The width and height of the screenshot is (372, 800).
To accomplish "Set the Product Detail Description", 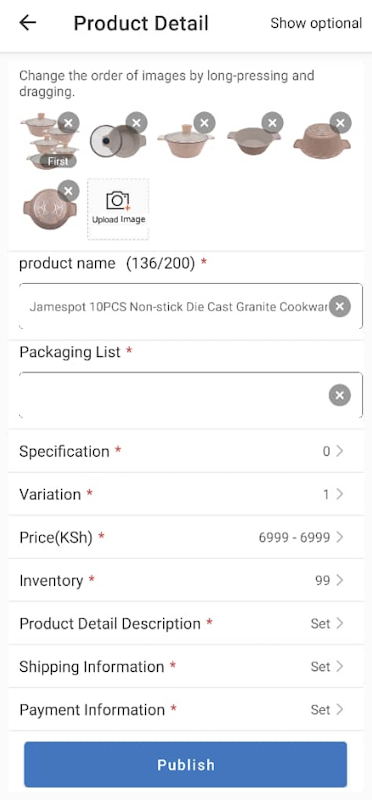I will 186,623.
